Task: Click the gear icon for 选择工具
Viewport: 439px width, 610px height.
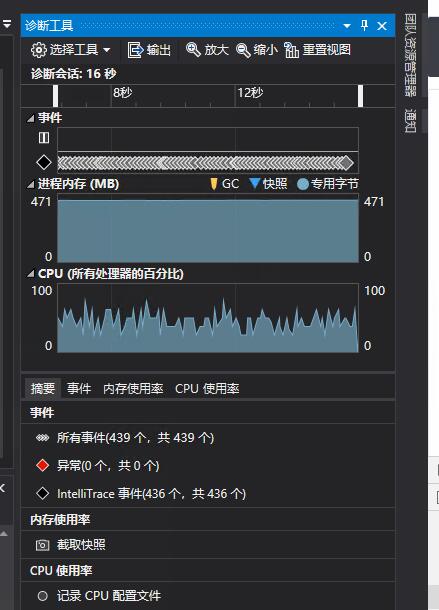Action: pyautogui.click(x=39, y=50)
